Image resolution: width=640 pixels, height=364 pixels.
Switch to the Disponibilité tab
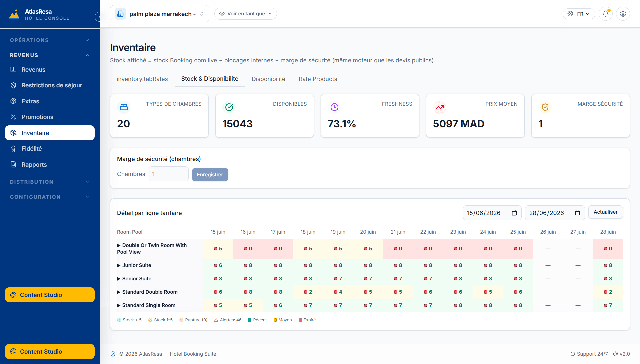[268, 79]
